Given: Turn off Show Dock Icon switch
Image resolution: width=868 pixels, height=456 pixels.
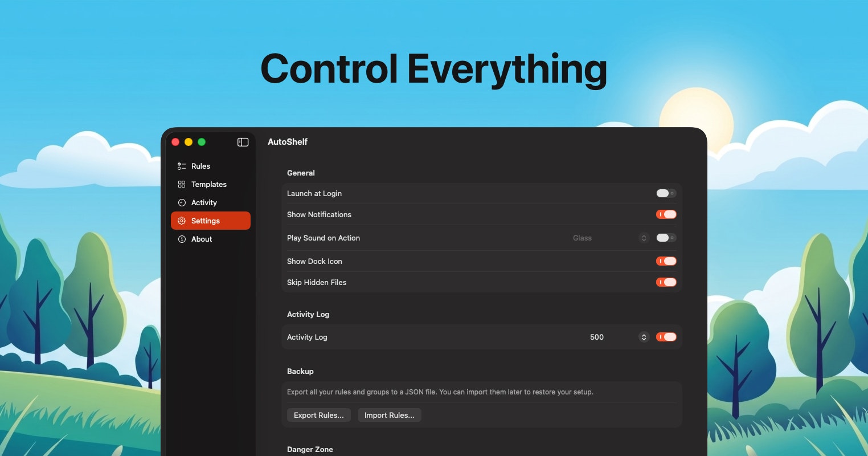Looking at the screenshot, I should click(666, 261).
